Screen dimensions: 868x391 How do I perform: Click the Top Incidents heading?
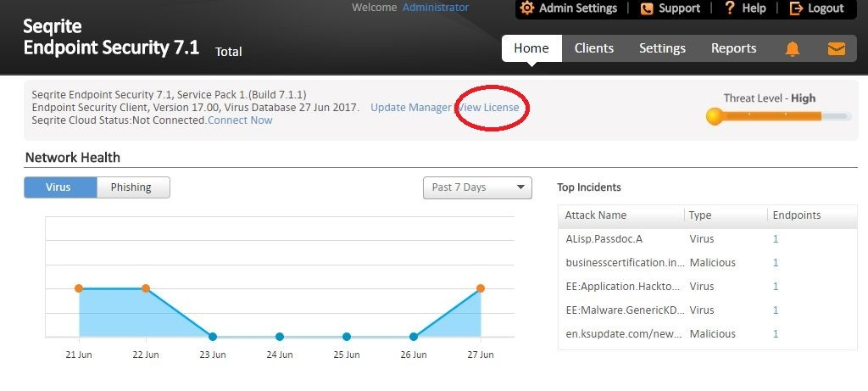tap(589, 187)
